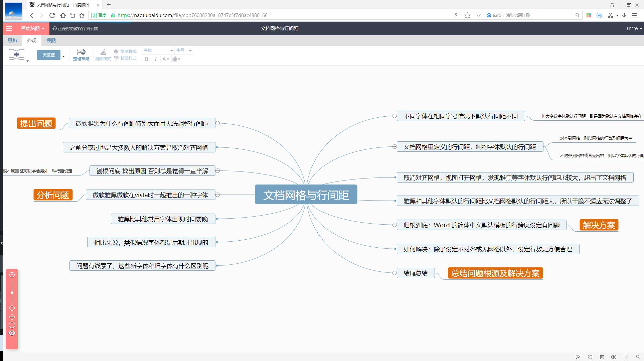
Task: Open the apps grid icon in header
Action: coord(9,28)
